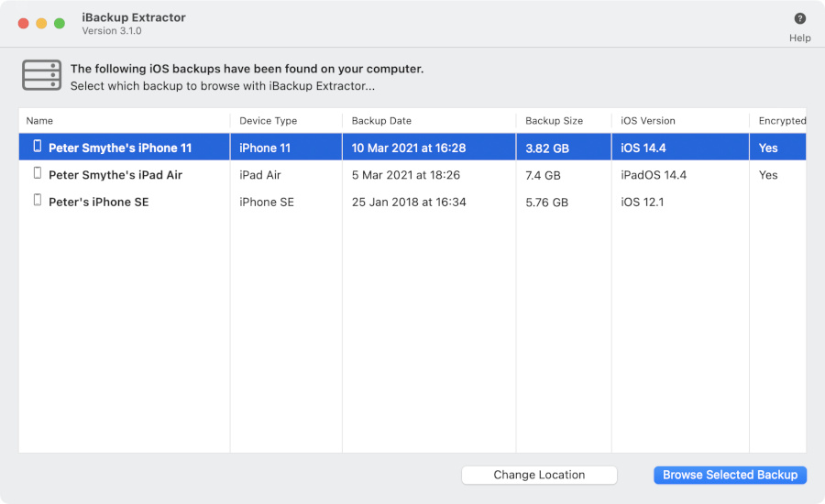825x504 pixels.
Task: Click the iPhone 11 device type cell
Action: [x=265, y=148]
